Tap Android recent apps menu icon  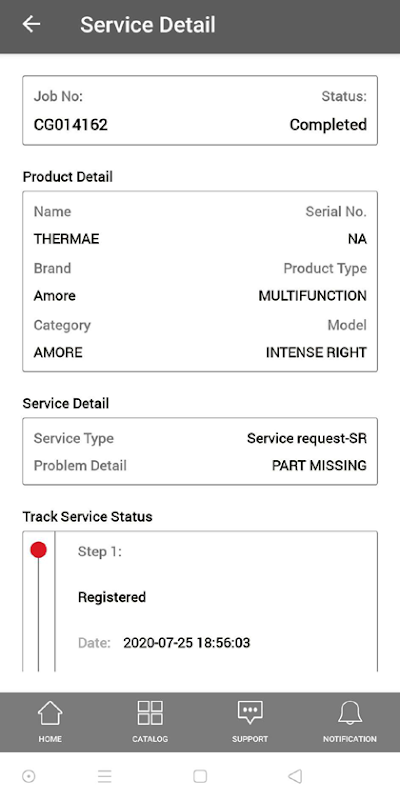coord(105,776)
